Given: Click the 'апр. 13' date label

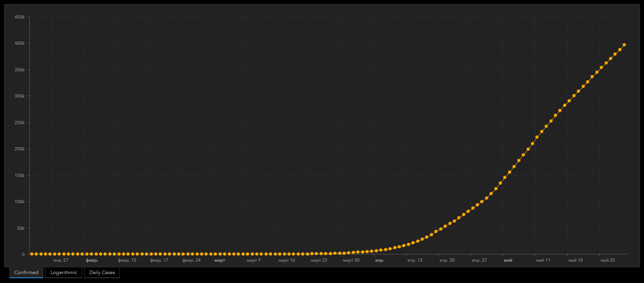Looking at the screenshot, I should pos(415,260).
